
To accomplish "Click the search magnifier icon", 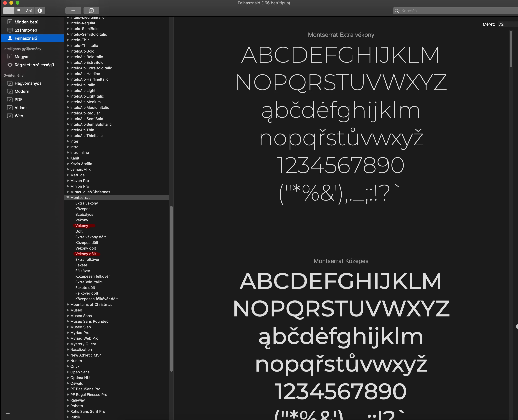I will 397,11.
